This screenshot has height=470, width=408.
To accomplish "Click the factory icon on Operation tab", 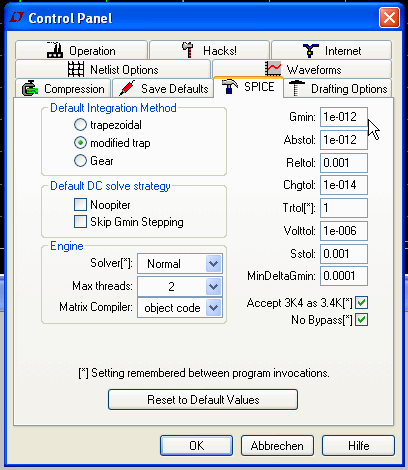I will [x=55, y=50].
